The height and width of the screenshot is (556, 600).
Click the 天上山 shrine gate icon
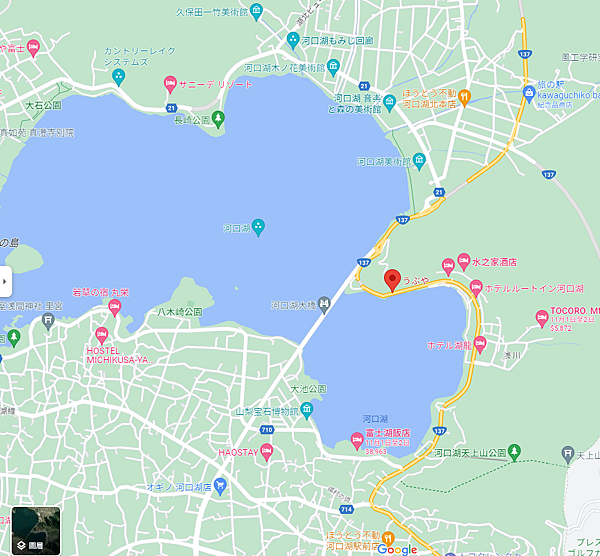point(568,455)
